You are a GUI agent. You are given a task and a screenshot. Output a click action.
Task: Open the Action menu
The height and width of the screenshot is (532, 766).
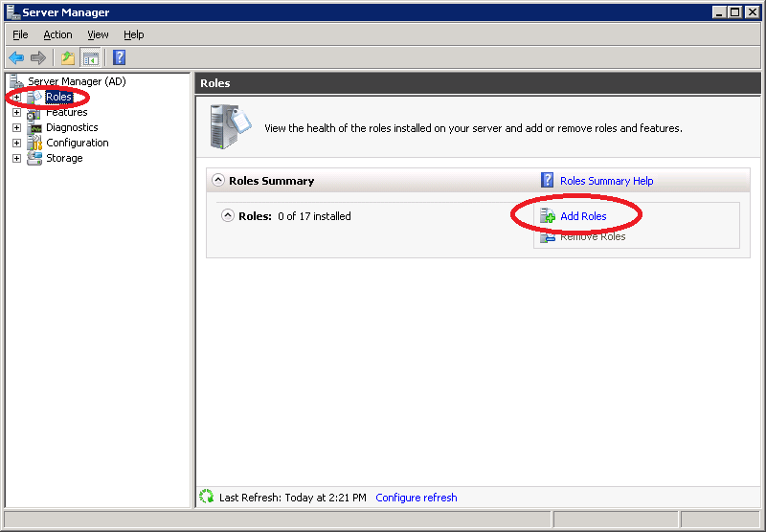point(57,34)
